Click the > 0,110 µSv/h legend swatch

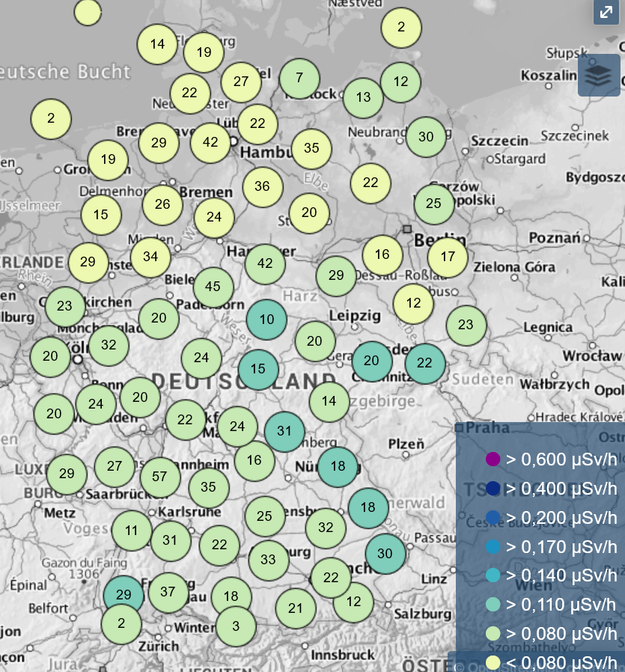click(x=493, y=605)
